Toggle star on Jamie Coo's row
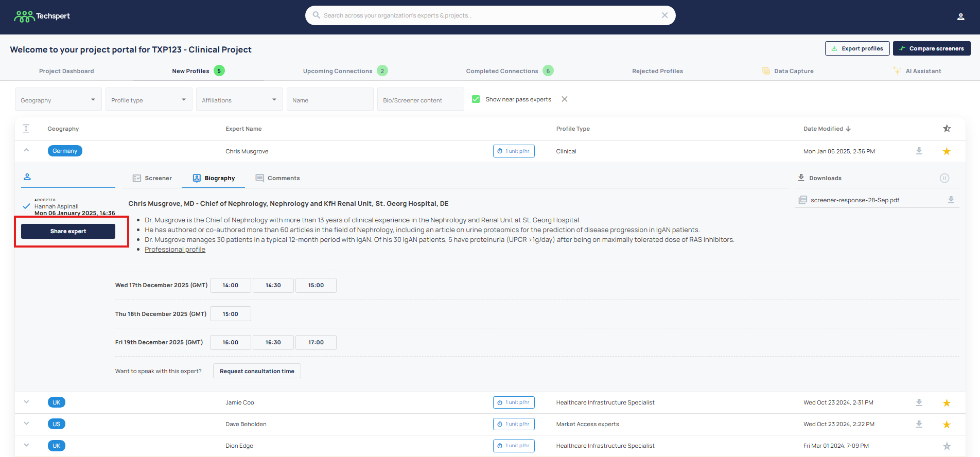 947,403
